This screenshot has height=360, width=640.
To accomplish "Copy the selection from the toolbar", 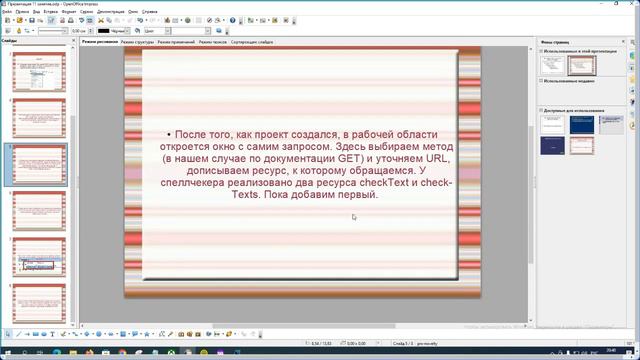I will tap(109, 20).
